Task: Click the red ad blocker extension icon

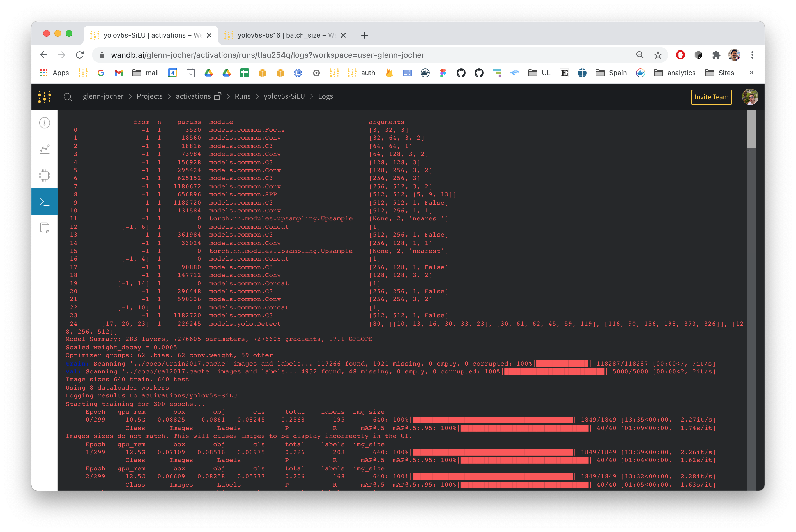Action: pyautogui.click(x=680, y=55)
